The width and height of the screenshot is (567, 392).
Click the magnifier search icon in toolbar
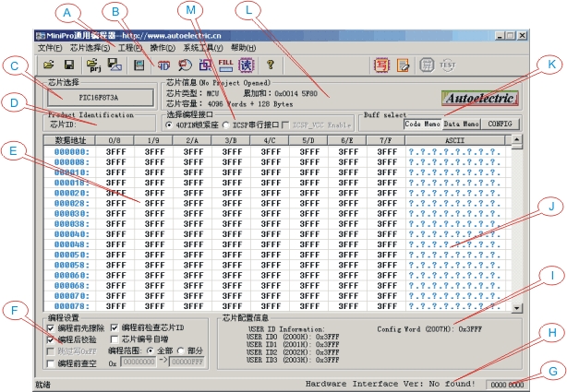185,65
